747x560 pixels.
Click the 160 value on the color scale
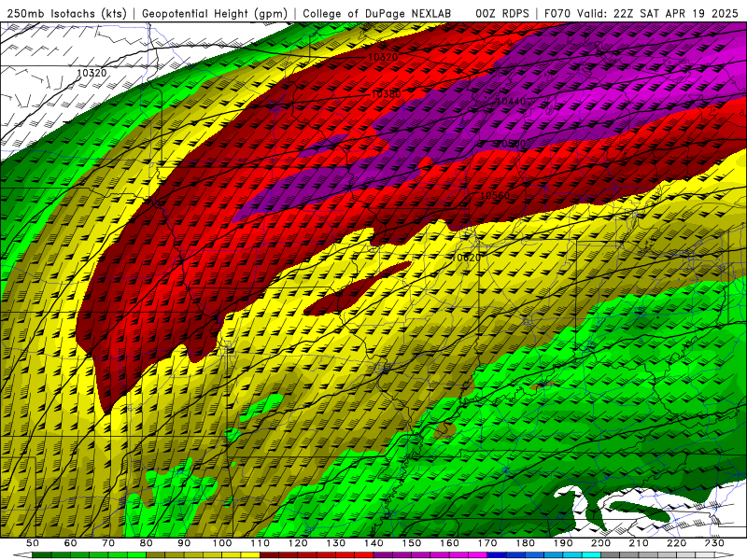coord(449,543)
